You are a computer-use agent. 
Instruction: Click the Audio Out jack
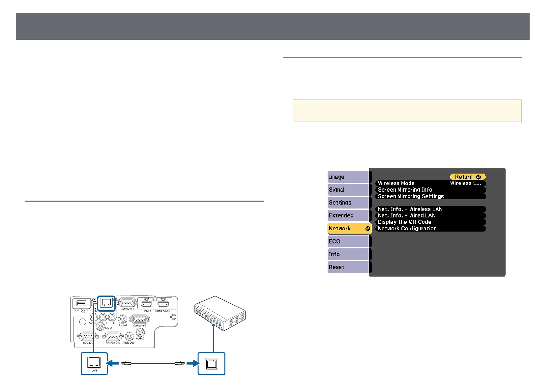[130, 336]
